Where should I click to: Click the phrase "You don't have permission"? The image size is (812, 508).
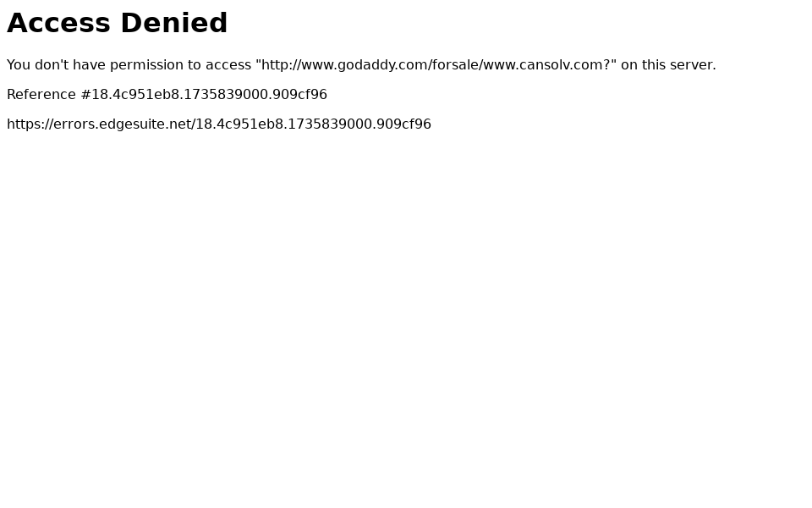click(x=96, y=65)
